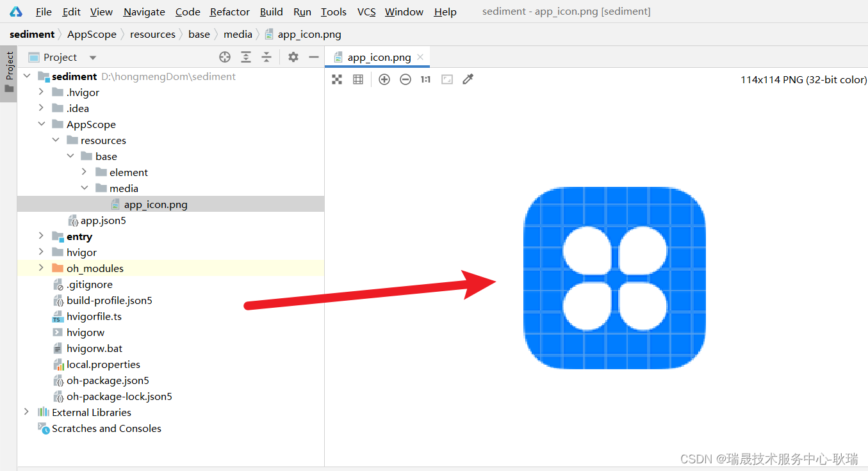Open the Tools menu
868x471 pixels.
point(334,12)
